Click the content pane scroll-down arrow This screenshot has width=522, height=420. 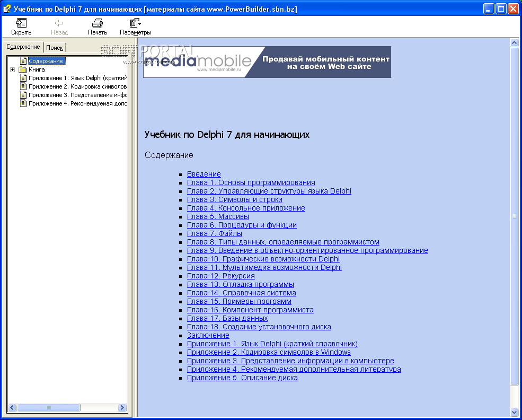(515, 413)
